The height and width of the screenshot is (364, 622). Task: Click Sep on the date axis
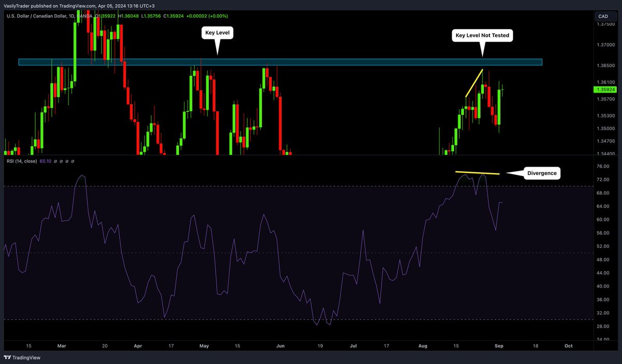coord(499,346)
